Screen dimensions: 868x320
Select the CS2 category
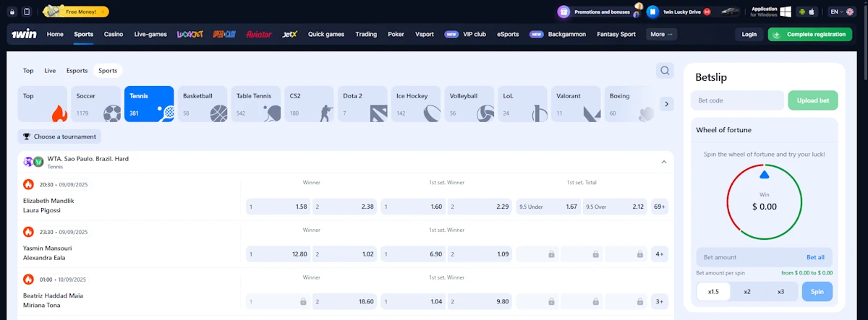click(310, 104)
